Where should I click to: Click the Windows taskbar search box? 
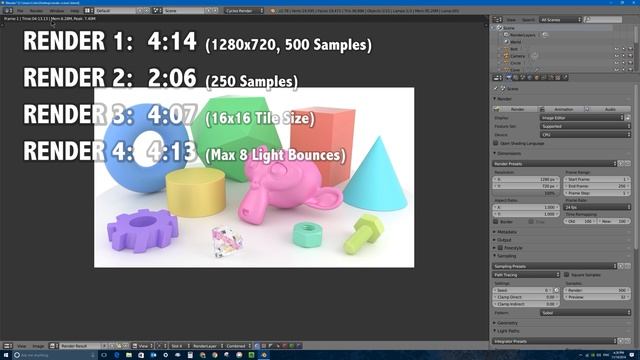click(54, 355)
